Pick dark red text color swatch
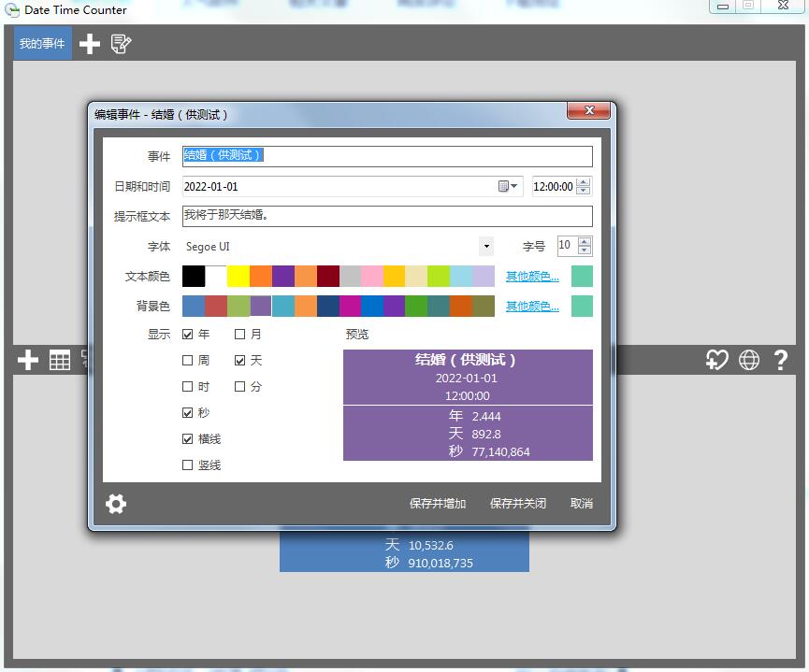809x672 pixels. 328,277
